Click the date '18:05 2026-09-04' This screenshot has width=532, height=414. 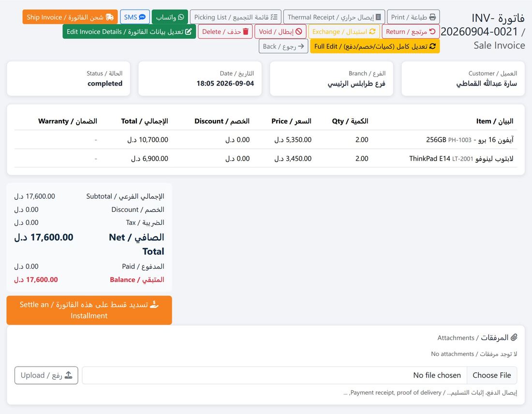coord(225,84)
